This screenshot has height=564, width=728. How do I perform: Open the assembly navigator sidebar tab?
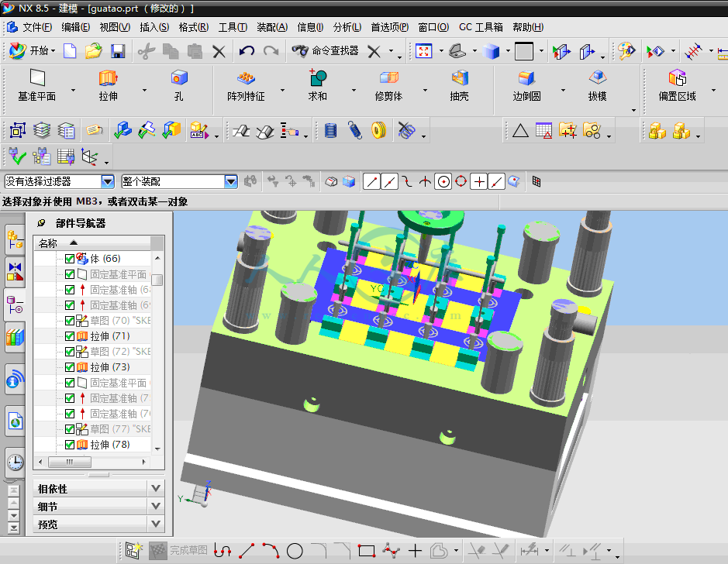pos(16,240)
